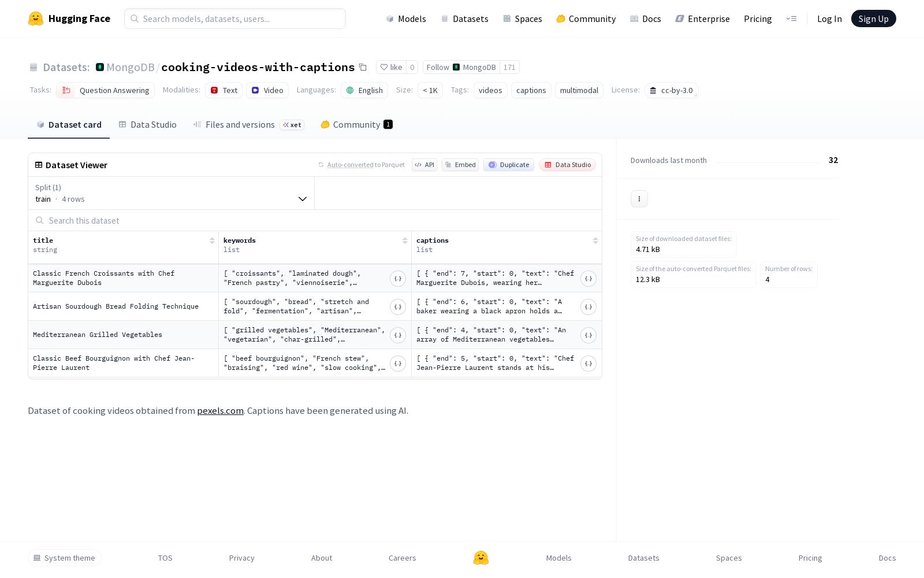
Task: Click the Video modality tag
Action: click(267, 90)
